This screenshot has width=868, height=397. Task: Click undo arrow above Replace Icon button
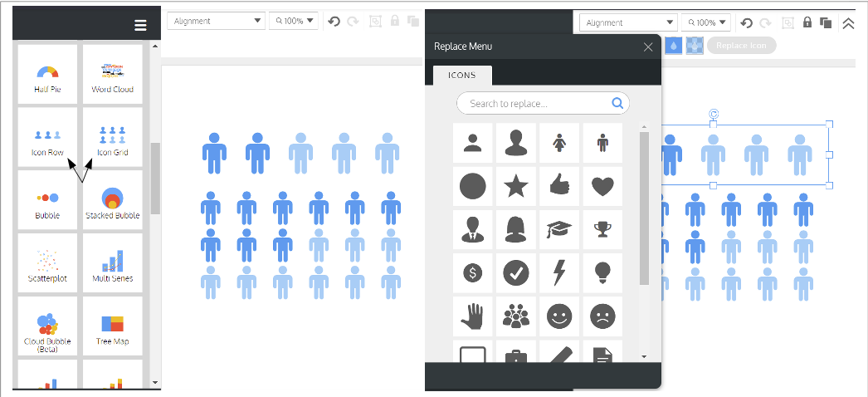(746, 23)
